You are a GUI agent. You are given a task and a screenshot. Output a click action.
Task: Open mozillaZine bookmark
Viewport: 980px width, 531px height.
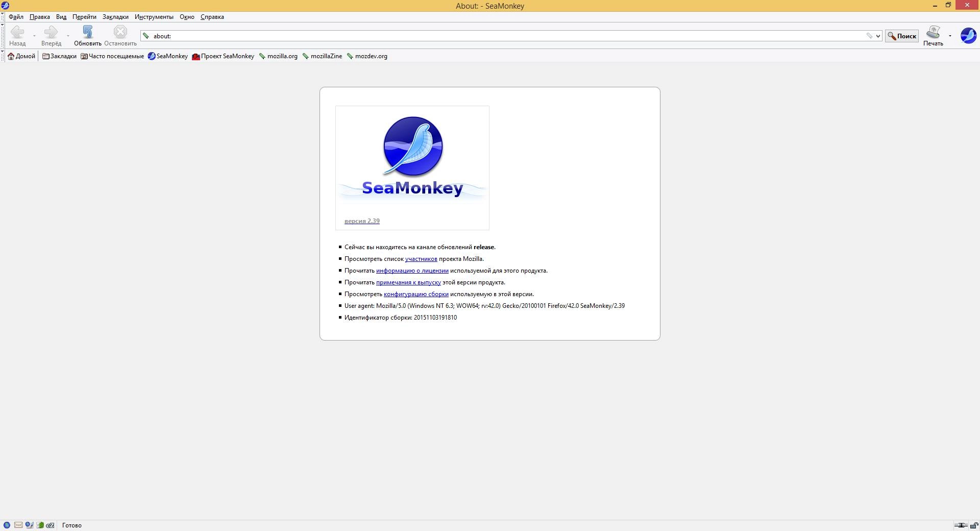[x=322, y=56]
